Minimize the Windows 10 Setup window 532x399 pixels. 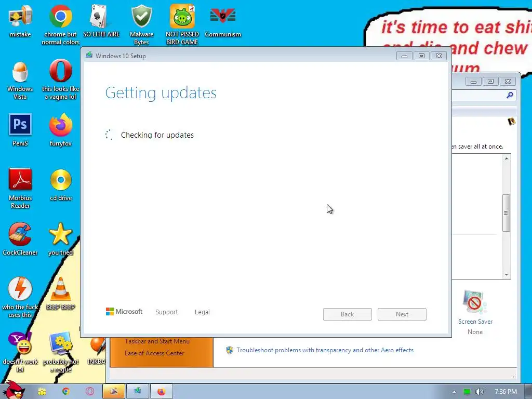404,56
